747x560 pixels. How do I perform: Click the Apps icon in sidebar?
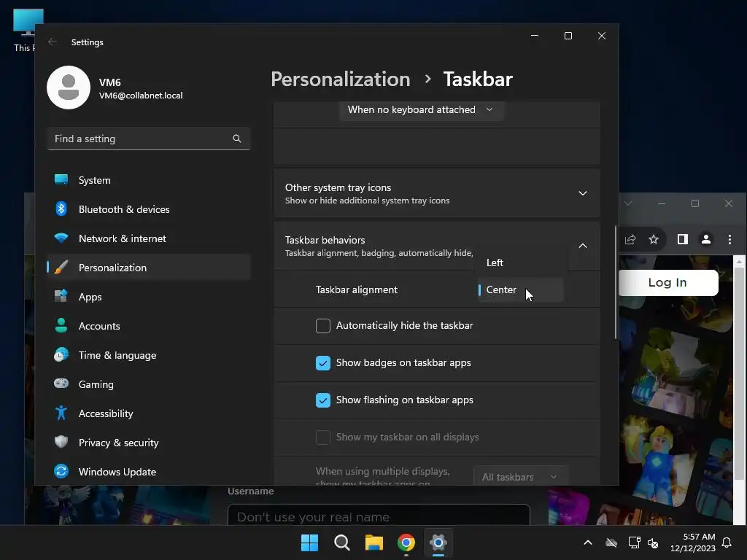61,296
